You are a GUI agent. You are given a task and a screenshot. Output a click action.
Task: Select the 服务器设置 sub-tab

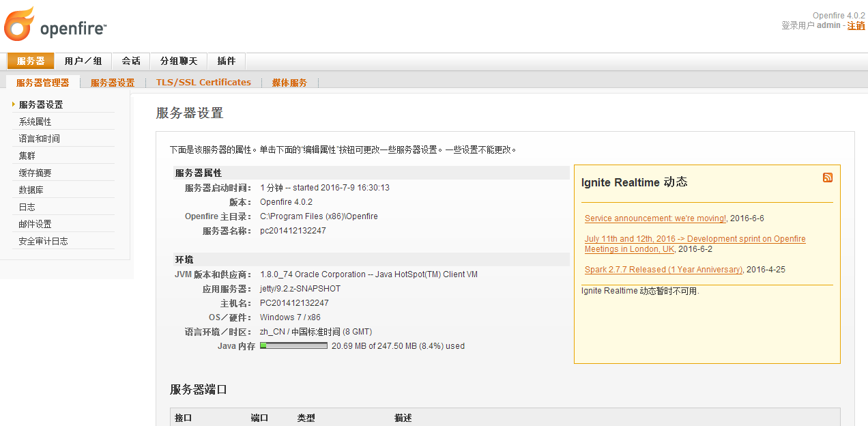[113, 83]
